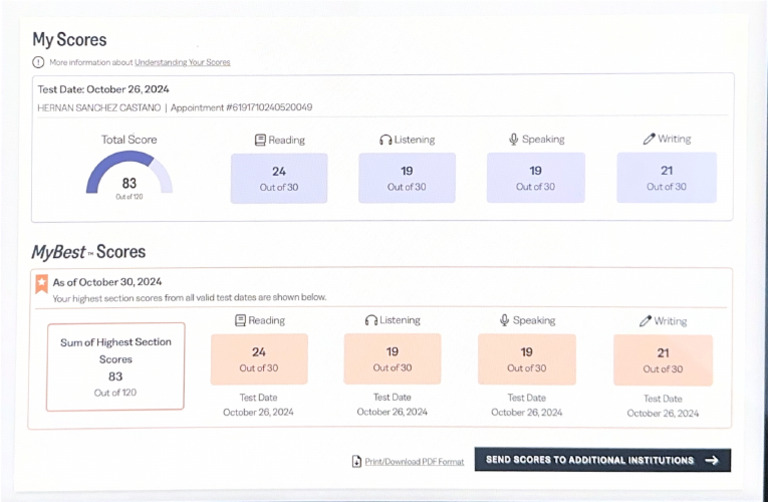This screenshot has width=768, height=502.
Task: Select the blue Writing 21 score card
Action: tap(667, 177)
